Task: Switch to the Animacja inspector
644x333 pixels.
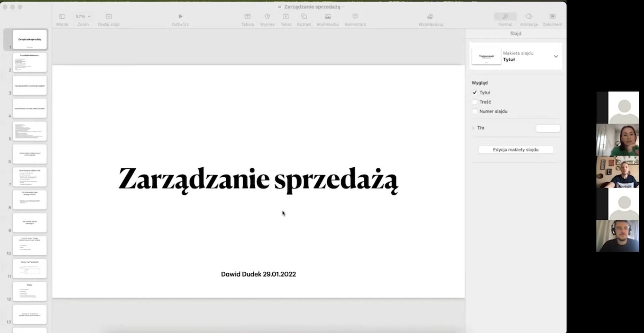Action: click(x=529, y=20)
